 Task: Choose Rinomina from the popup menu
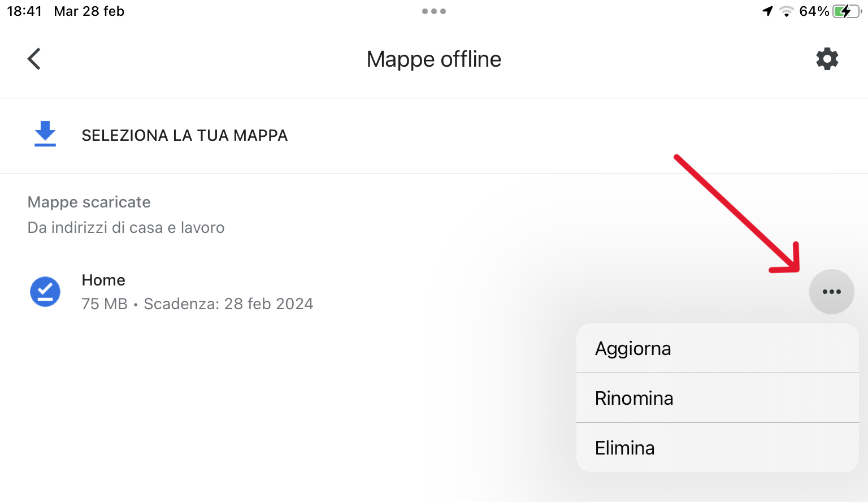point(634,398)
